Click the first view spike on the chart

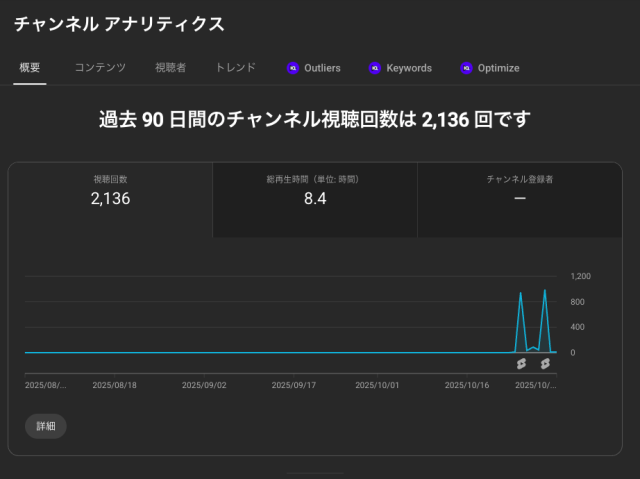521,294
